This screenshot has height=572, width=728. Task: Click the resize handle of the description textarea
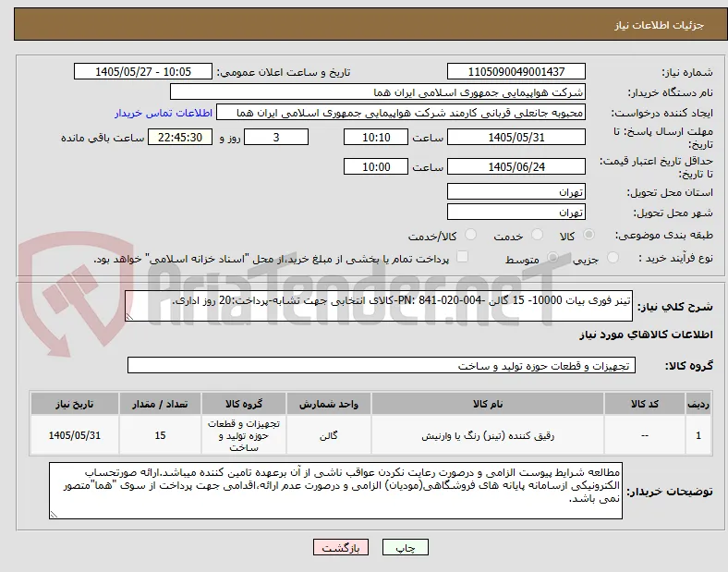[x=129, y=317]
